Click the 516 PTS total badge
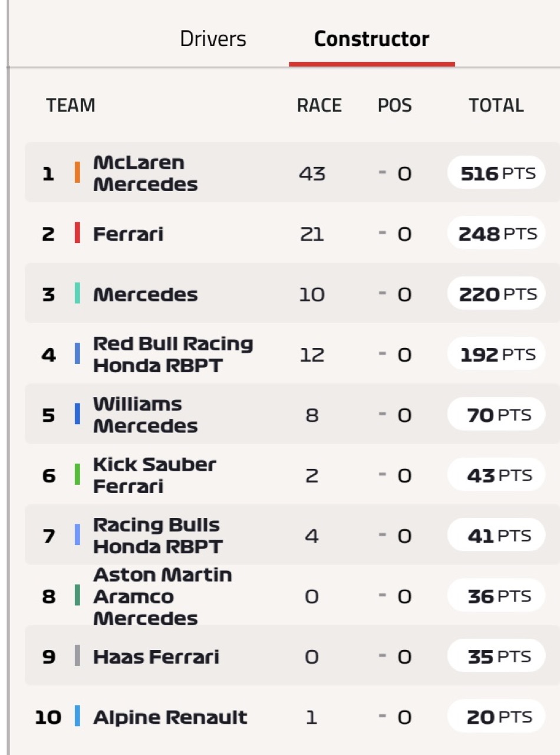Screen dimensions: 560x755 click(x=496, y=173)
